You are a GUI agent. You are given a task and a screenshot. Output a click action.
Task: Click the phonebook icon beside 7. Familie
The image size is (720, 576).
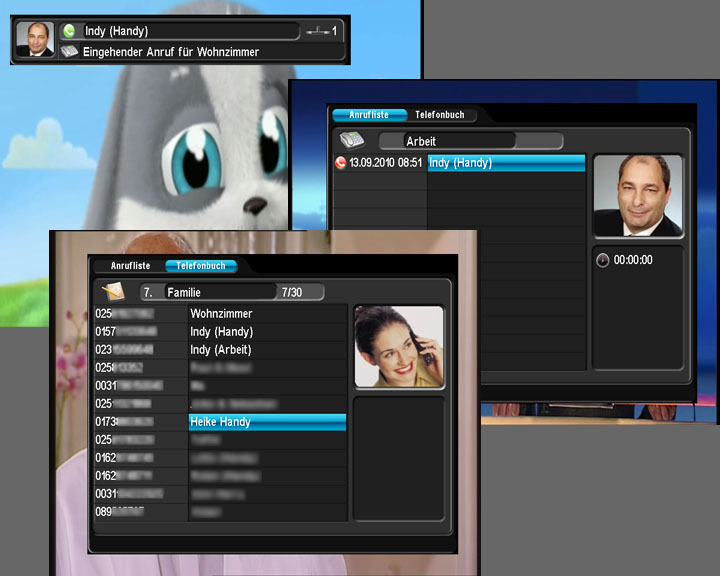tap(113, 292)
